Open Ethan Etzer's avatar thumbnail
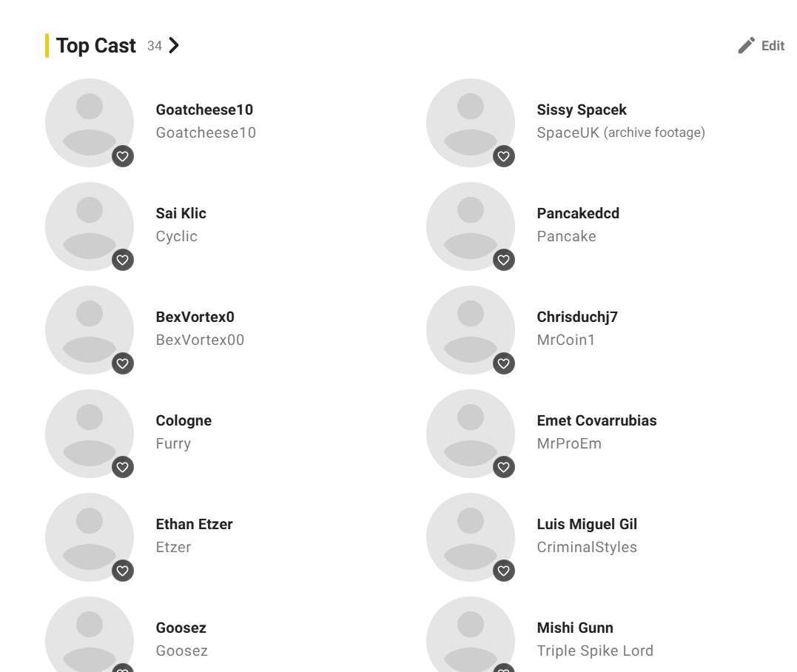The image size is (797, 672). point(90,537)
